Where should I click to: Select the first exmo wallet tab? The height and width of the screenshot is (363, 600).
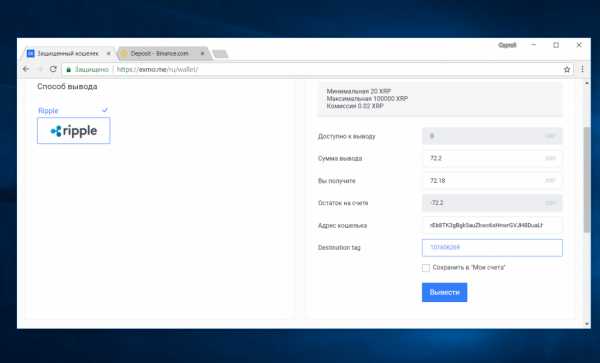[69, 54]
